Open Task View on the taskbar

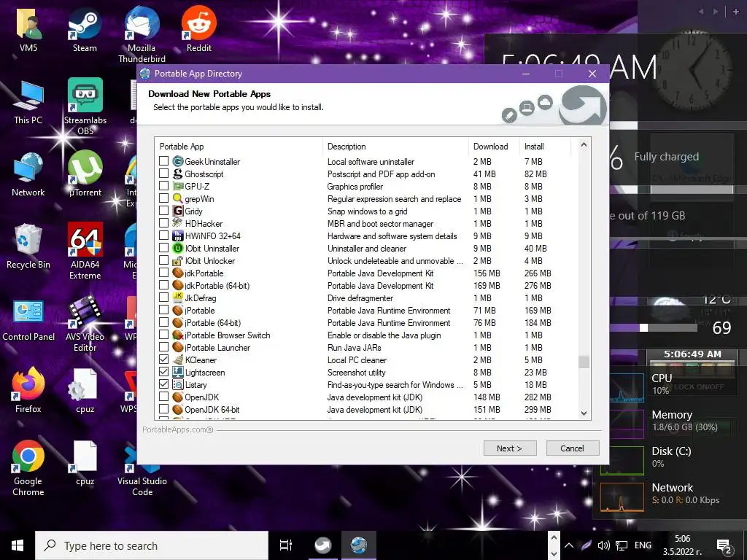click(286, 545)
